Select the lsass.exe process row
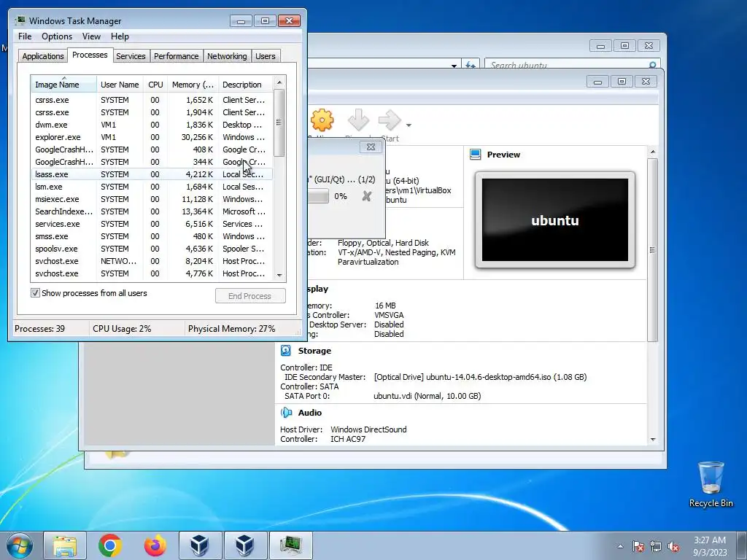 (x=152, y=174)
